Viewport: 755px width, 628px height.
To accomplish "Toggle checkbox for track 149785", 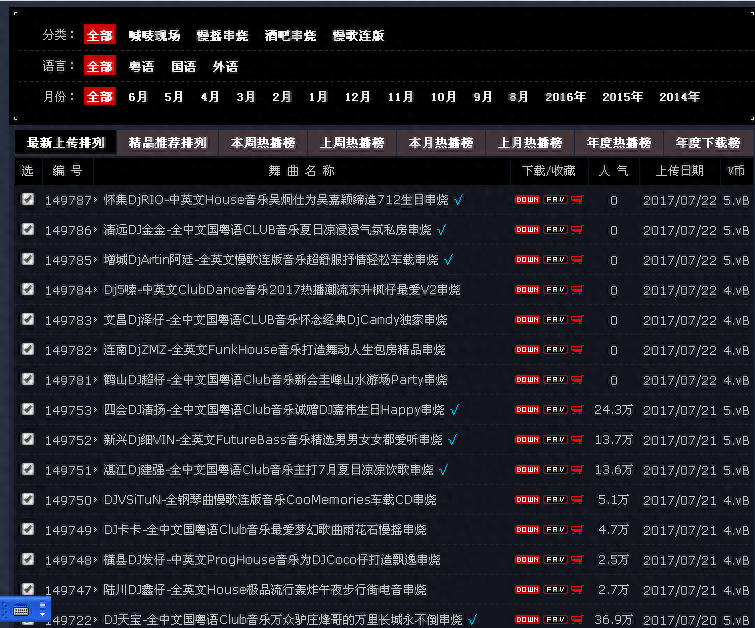I will pos(28,259).
